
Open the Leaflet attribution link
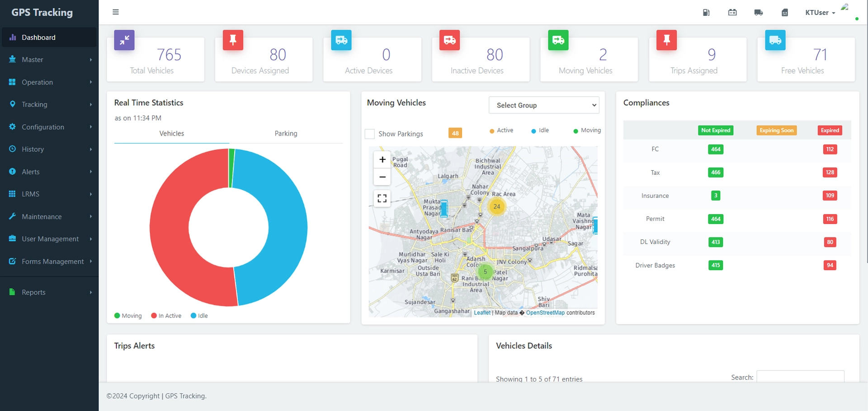point(482,313)
